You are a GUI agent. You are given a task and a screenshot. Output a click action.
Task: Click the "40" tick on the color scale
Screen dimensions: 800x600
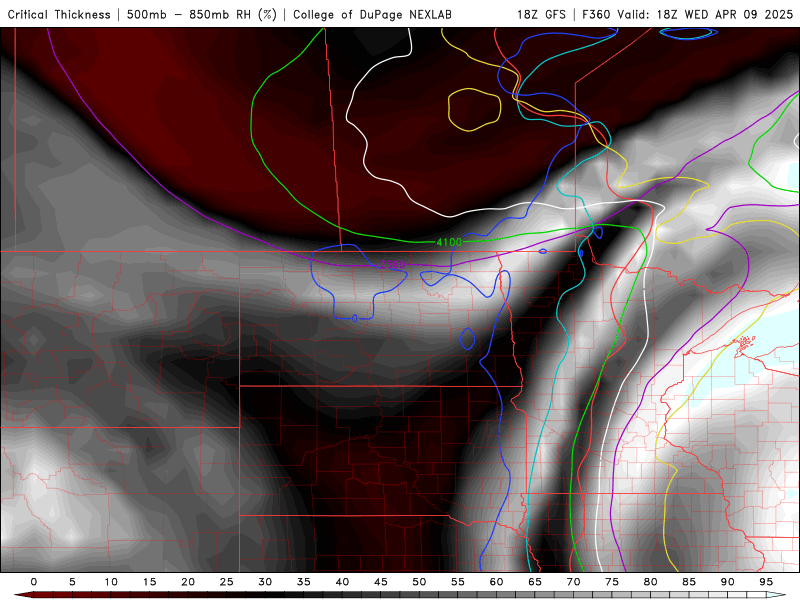[342, 582]
